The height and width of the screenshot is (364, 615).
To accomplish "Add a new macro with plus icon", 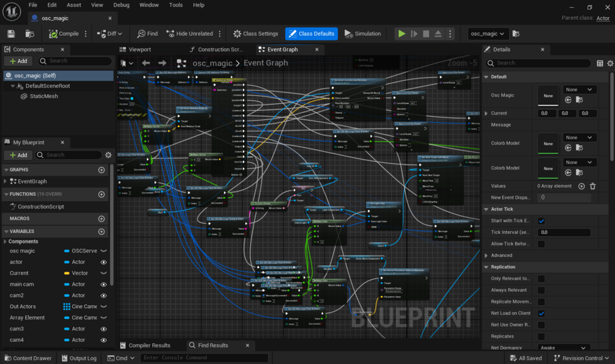I will click(101, 218).
